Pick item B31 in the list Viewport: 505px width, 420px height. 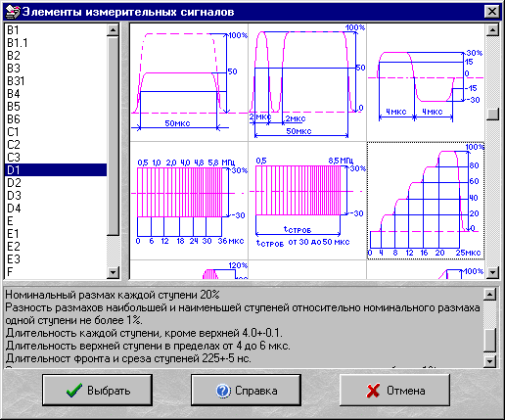tap(56, 81)
